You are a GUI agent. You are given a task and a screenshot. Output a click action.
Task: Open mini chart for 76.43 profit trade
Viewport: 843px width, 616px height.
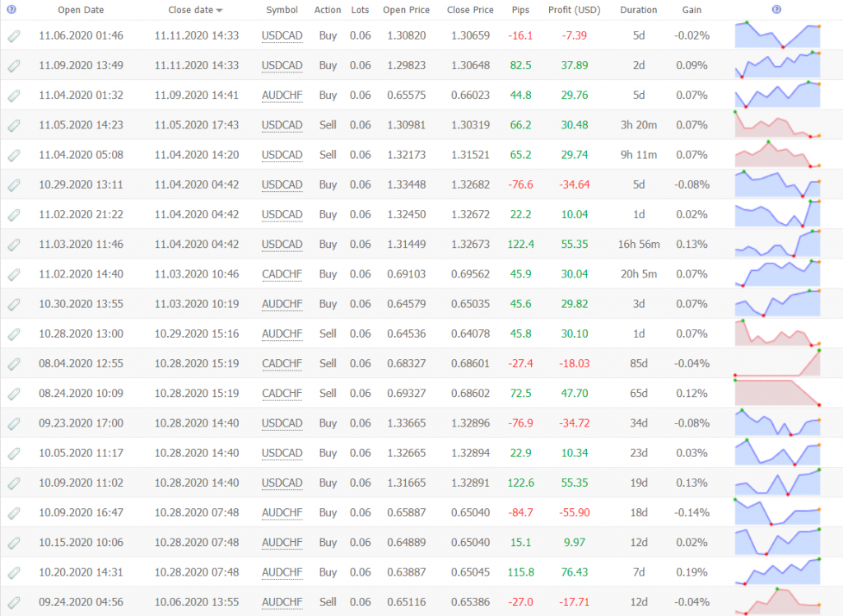tap(777, 572)
